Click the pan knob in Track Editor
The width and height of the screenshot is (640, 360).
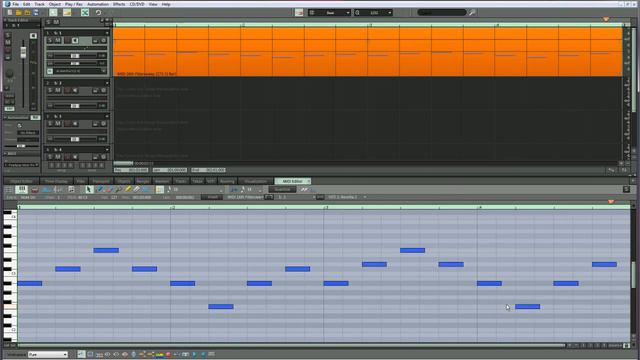coord(9,74)
